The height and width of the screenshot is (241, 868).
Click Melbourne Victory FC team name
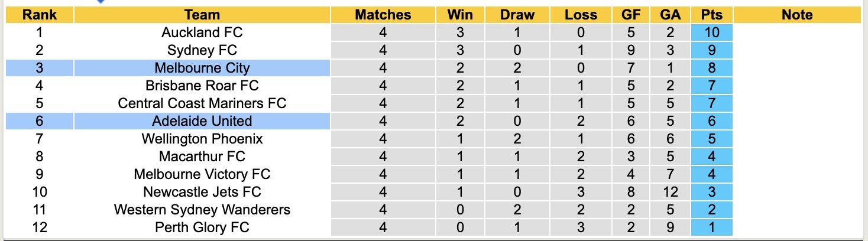[x=202, y=174]
